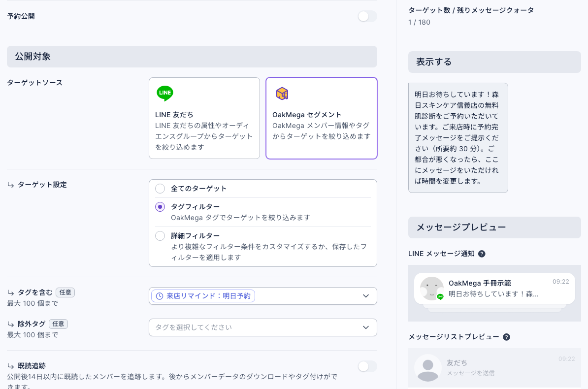Click the 1 / 180 quota value
This screenshot has height=389, width=588.
(x=419, y=22)
